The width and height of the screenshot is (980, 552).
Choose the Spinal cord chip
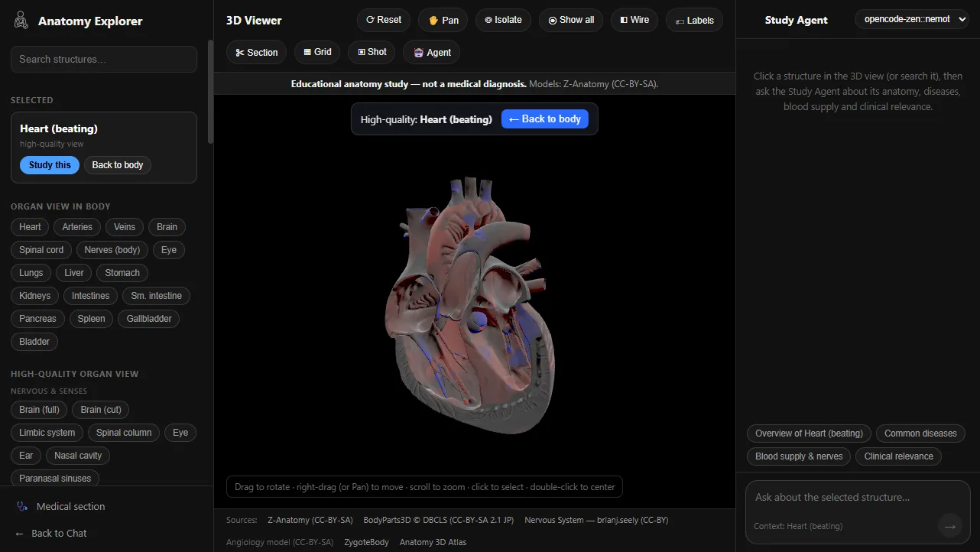tap(41, 250)
